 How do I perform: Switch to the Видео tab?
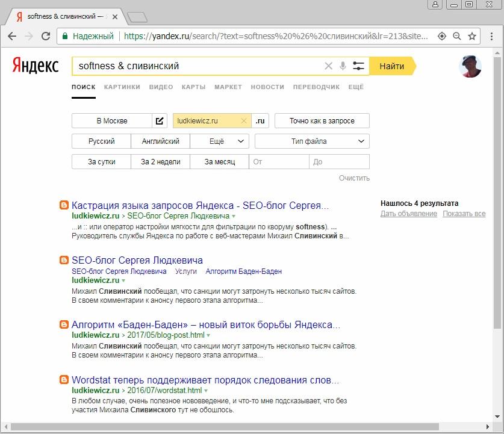tap(161, 87)
